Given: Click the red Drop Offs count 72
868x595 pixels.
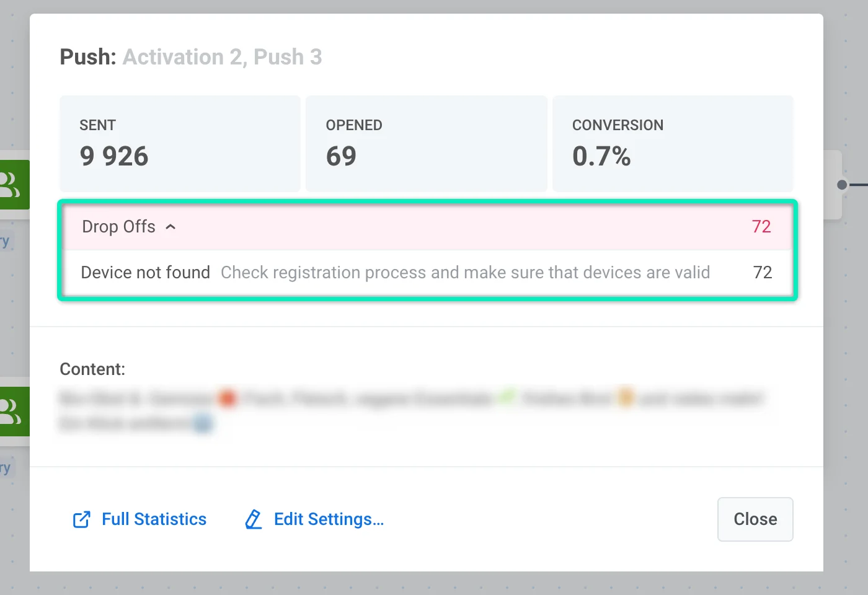Looking at the screenshot, I should (x=761, y=227).
